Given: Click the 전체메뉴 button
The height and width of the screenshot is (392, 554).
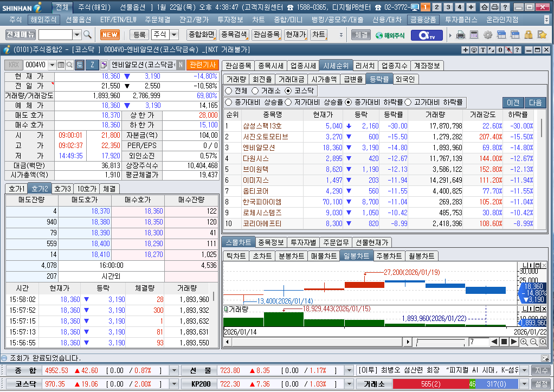Looking at the screenshot, I should (21, 35).
